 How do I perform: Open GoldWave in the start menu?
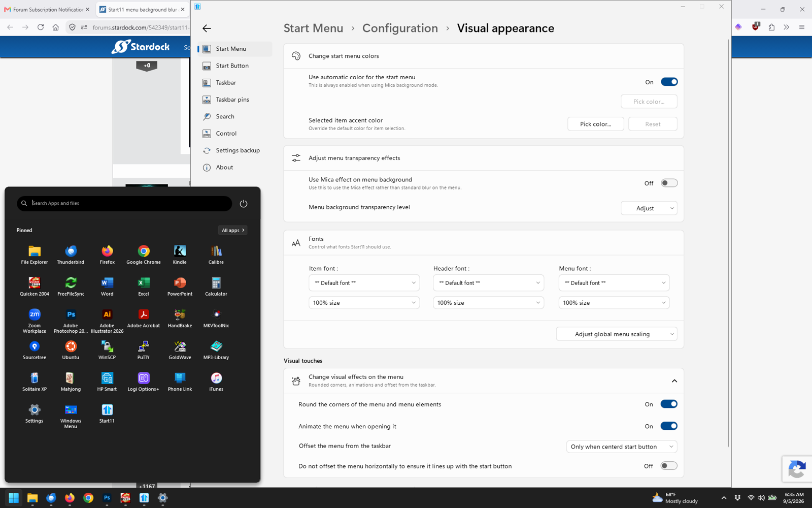pos(180,350)
